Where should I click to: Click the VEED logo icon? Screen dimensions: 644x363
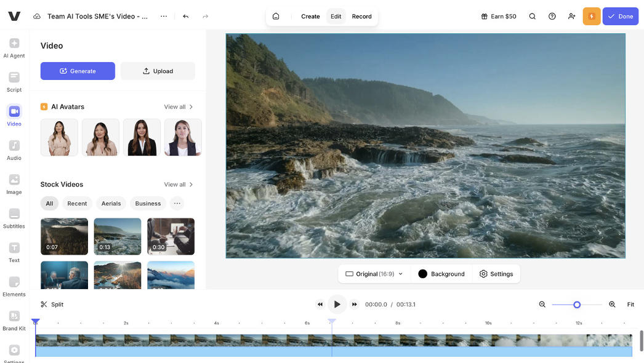pyautogui.click(x=14, y=16)
